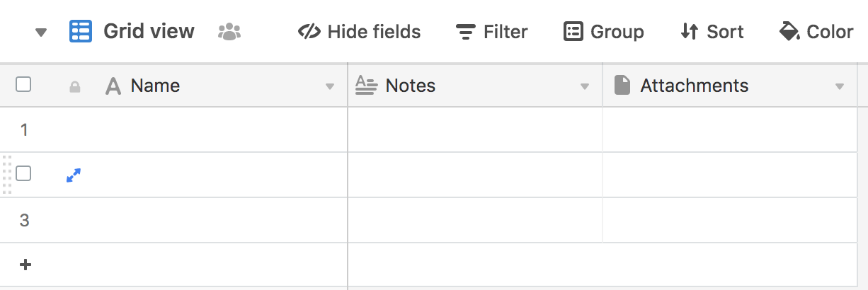
Task: Click the Hide fields eye-slash icon
Action: 310,32
